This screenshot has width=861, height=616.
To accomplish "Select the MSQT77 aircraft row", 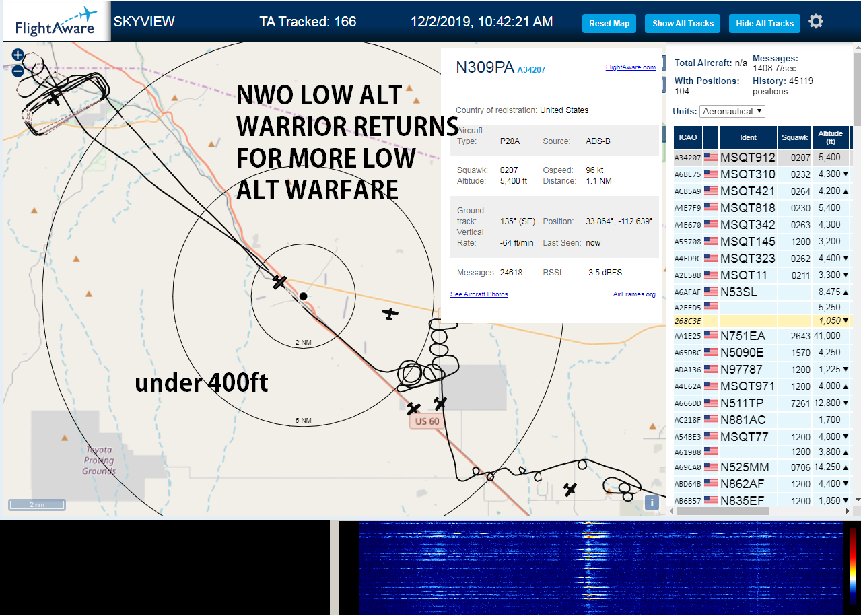I will click(x=762, y=437).
